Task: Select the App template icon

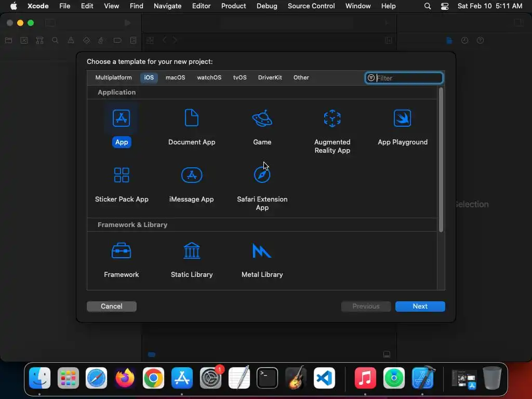Action: point(121,118)
